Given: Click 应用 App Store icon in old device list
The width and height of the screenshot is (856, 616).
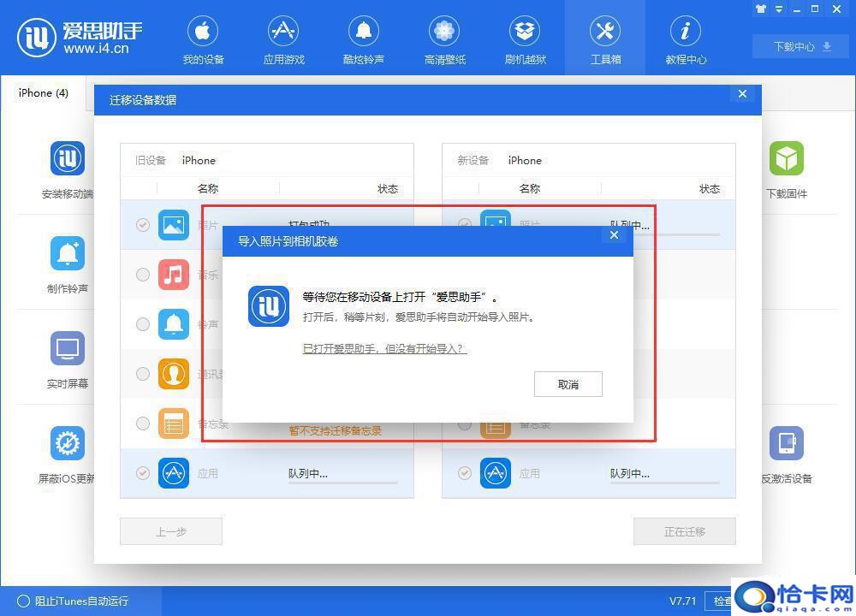Looking at the screenshot, I should [174, 473].
